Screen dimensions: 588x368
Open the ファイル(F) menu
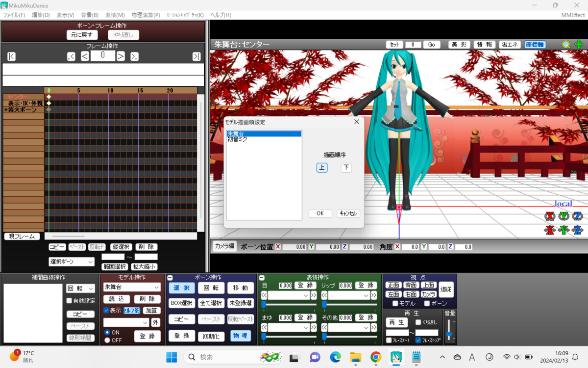pyautogui.click(x=14, y=15)
